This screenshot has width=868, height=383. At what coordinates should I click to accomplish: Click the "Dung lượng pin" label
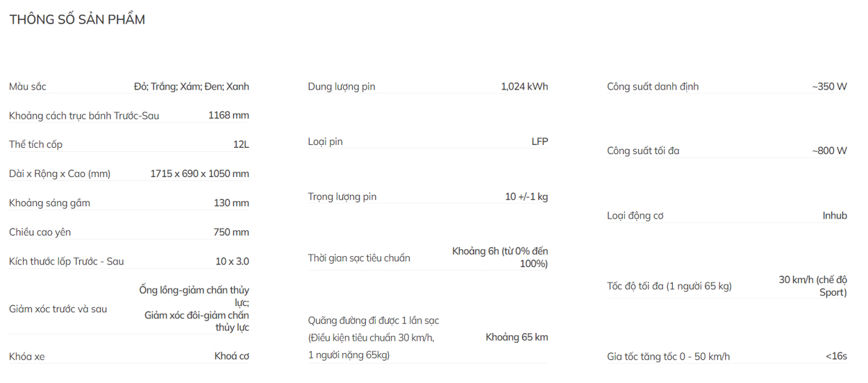click(x=341, y=87)
